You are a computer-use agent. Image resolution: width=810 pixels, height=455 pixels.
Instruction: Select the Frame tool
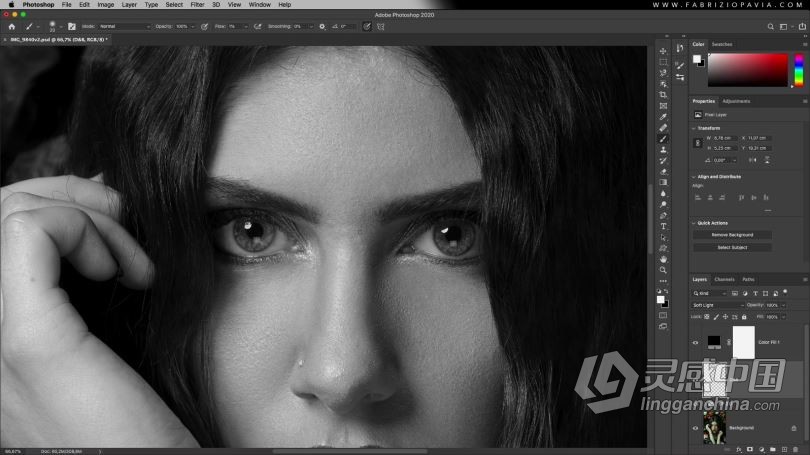[663, 106]
